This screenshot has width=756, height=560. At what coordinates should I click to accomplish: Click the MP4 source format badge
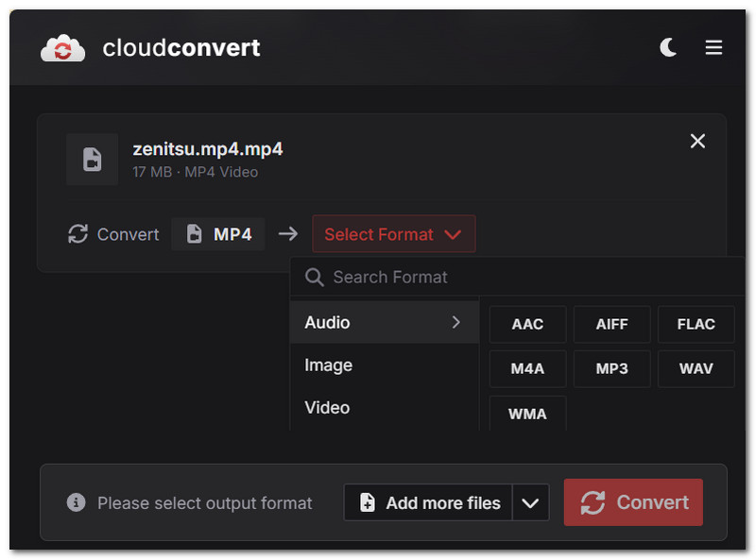tap(218, 234)
